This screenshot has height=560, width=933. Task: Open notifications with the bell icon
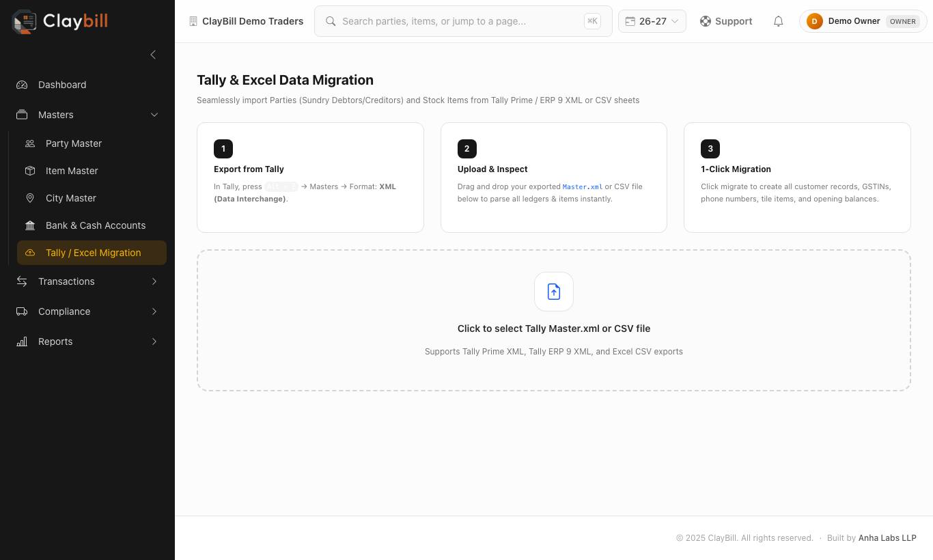coord(778,21)
